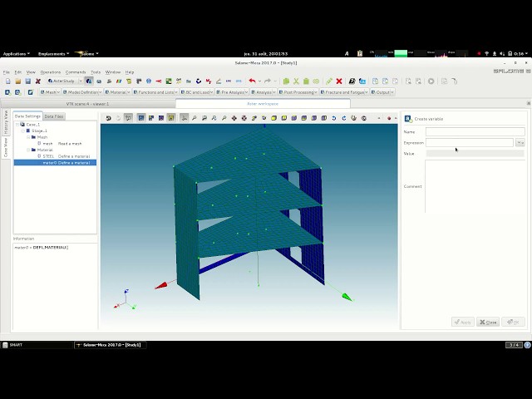The width and height of the screenshot is (532, 399).
Task: Toggle the first blue selection mode button in viewer
Action: point(141,118)
